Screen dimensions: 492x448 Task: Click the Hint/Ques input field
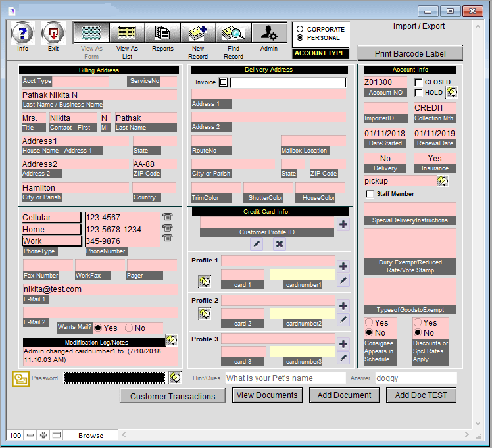tap(284, 378)
